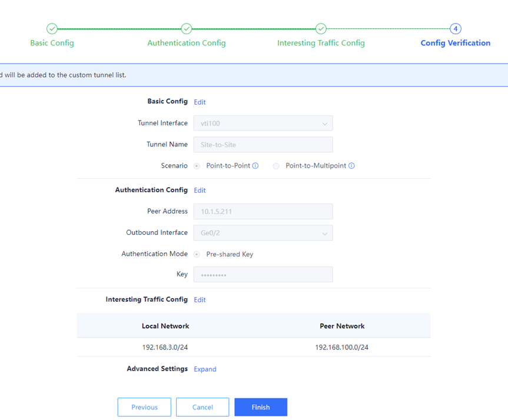Screen dimensions: 508x420
Task: Click Edit next to Authentication Config
Action: pyautogui.click(x=200, y=191)
